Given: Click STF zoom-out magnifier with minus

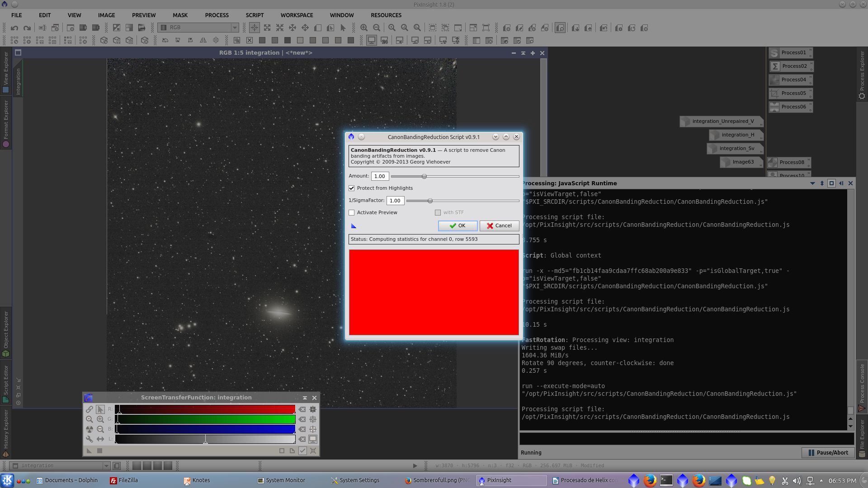Looking at the screenshot, I should pos(100,429).
